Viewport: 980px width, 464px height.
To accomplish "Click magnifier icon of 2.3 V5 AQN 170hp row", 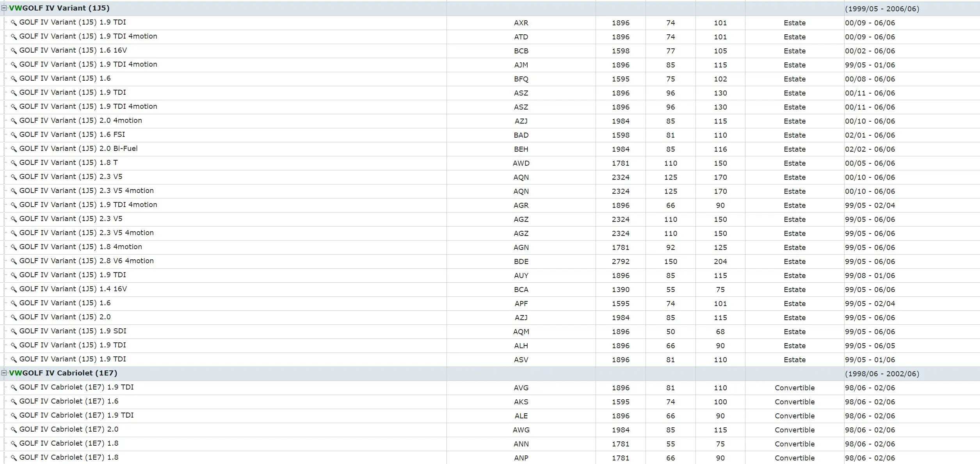I will tap(14, 177).
